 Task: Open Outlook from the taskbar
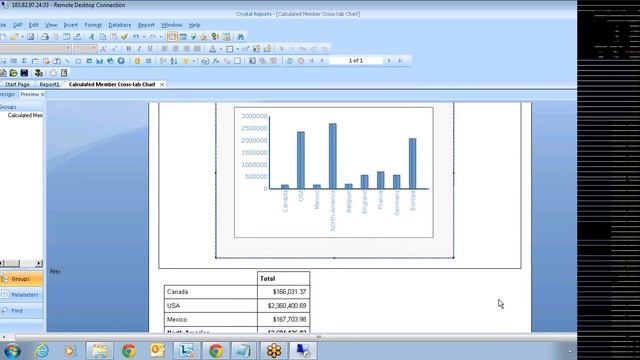click(x=158, y=351)
